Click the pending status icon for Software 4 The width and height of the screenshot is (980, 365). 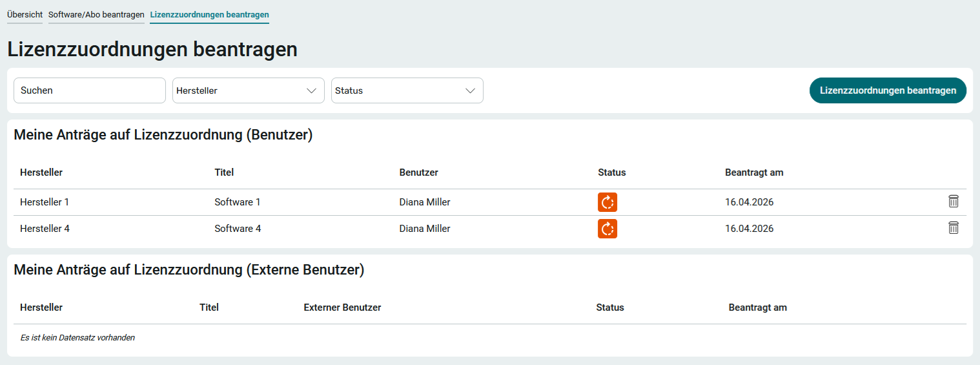click(x=607, y=229)
